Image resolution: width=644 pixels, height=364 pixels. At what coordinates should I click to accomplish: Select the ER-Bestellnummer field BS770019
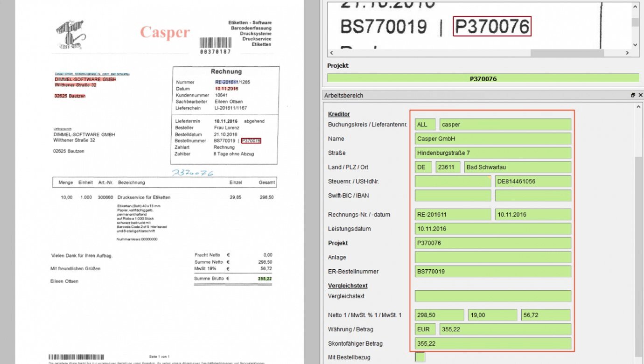point(493,272)
